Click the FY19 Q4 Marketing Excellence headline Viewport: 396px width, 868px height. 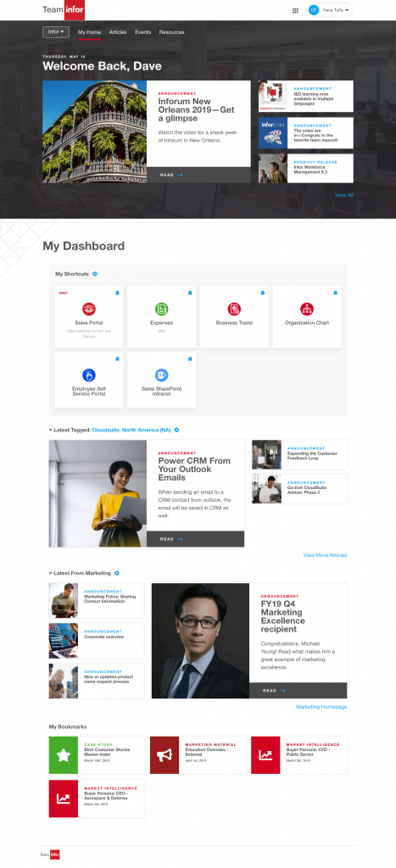coord(282,616)
